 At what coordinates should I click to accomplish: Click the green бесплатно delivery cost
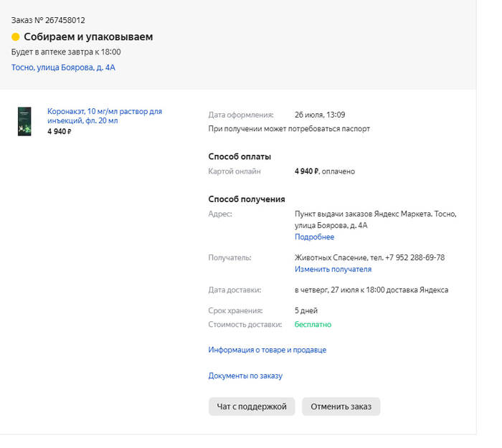pos(313,325)
